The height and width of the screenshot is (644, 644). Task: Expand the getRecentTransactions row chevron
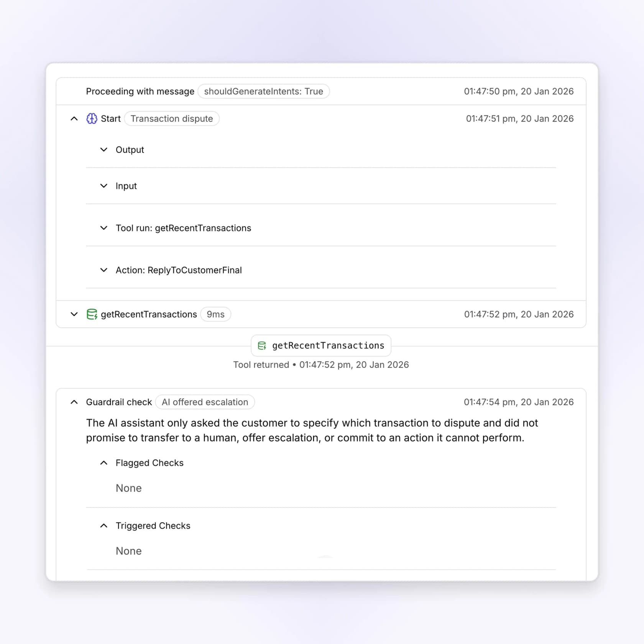[x=74, y=314]
